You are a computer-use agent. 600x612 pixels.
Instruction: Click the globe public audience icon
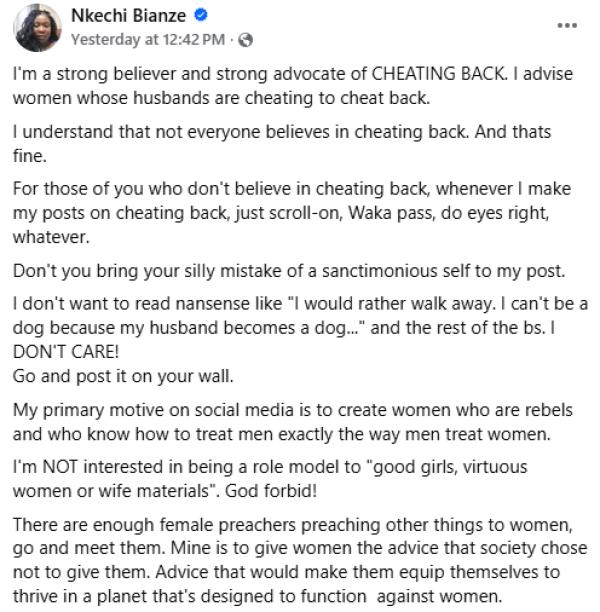point(246,40)
